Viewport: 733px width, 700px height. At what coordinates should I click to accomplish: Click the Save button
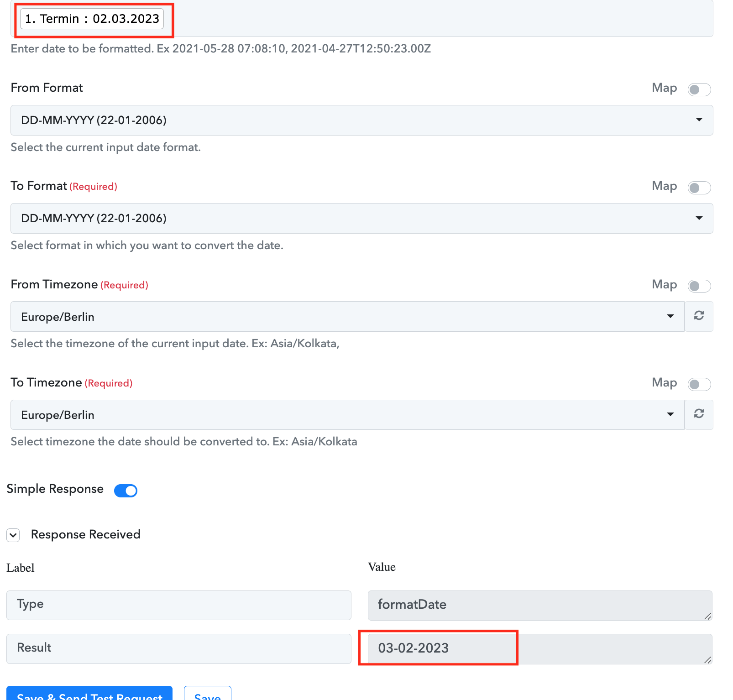pyautogui.click(x=207, y=694)
